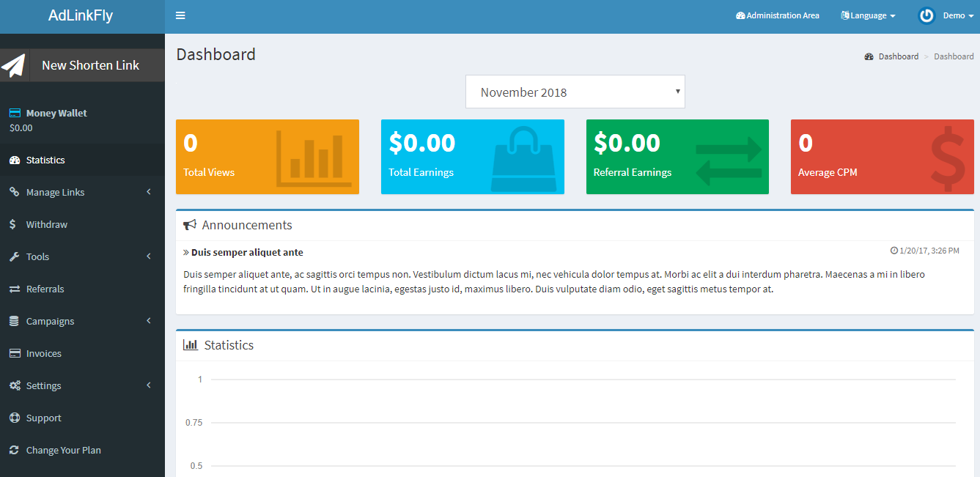Click the $0.00 wallet balance text
This screenshot has width=980, height=477.
click(21, 127)
